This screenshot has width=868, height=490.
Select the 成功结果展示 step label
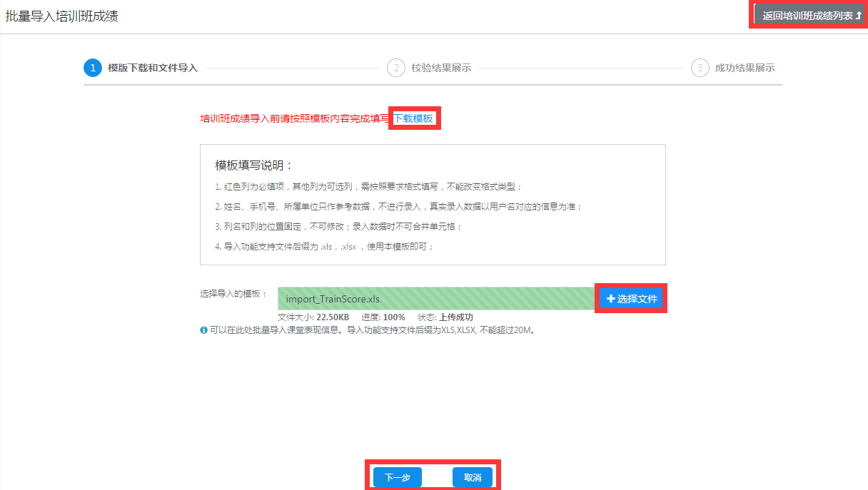coord(745,68)
